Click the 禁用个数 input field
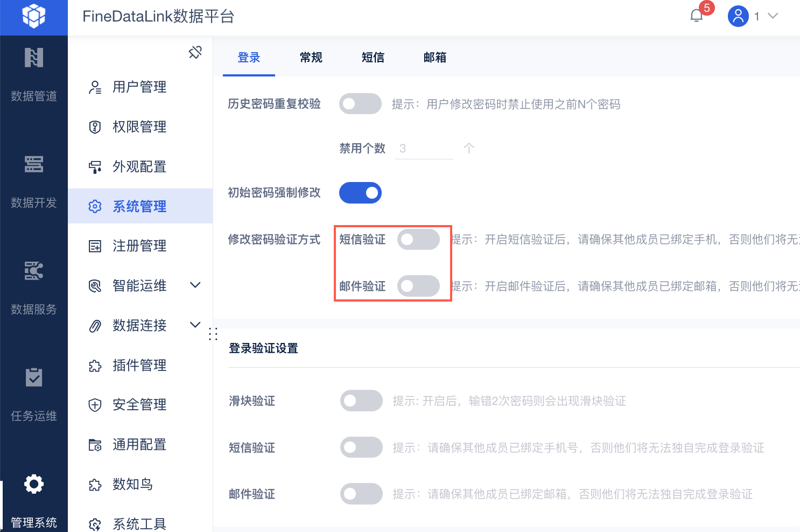This screenshot has width=800, height=532. pyautogui.click(x=424, y=149)
